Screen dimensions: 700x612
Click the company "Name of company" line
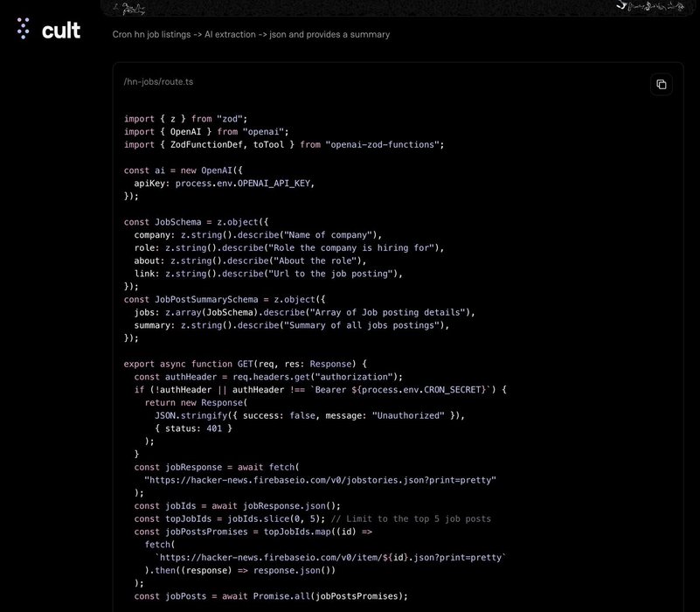(x=258, y=235)
